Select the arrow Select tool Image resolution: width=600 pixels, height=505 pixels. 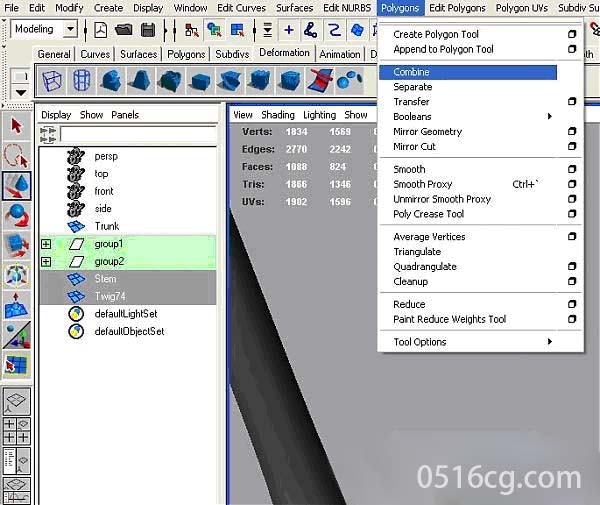pos(16,125)
